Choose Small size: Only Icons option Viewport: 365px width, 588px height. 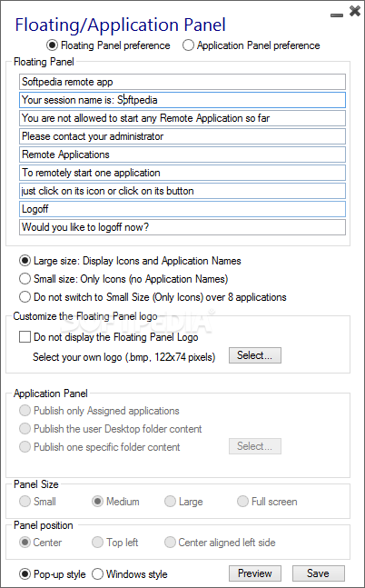(123, 279)
